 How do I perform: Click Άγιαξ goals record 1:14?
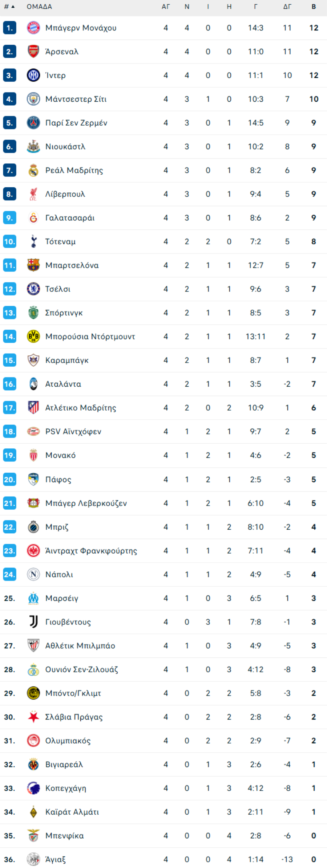pos(255,859)
